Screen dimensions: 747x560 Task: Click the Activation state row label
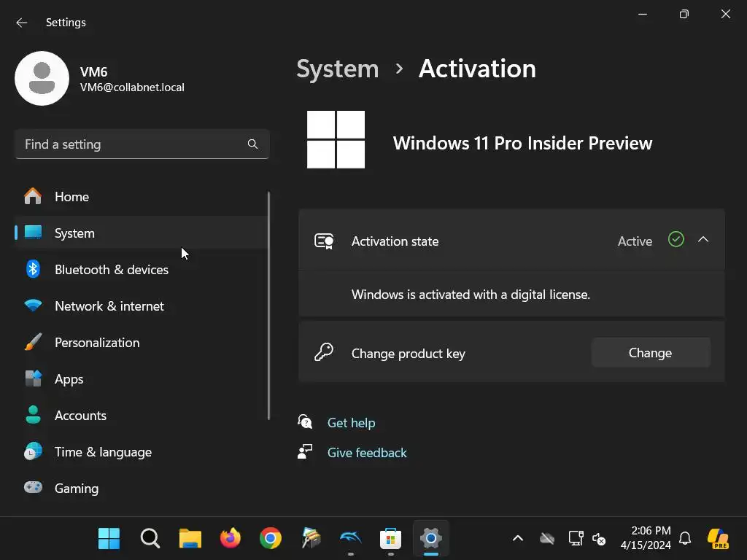(x=395, y=241)
